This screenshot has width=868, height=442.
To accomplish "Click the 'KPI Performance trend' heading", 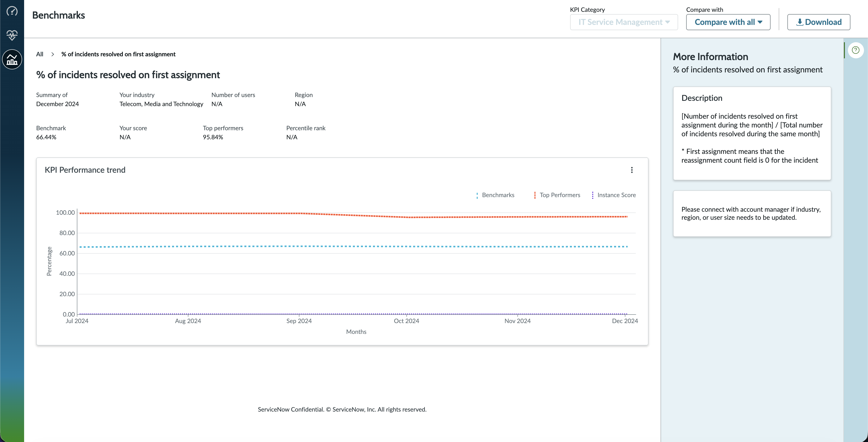I will click(x=85, y=170).
